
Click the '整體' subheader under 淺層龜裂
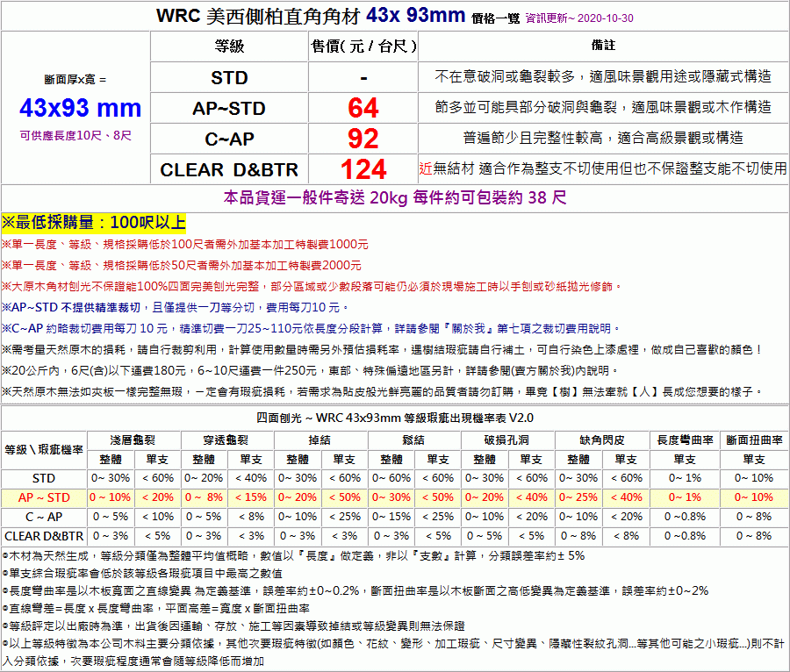(111, 459)
